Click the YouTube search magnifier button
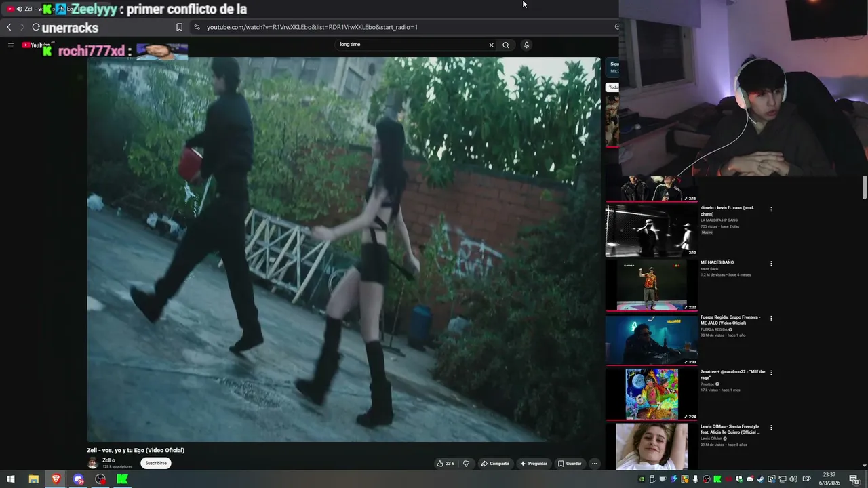The height and width of the screenshot is (488, 868). click(506, 45)
